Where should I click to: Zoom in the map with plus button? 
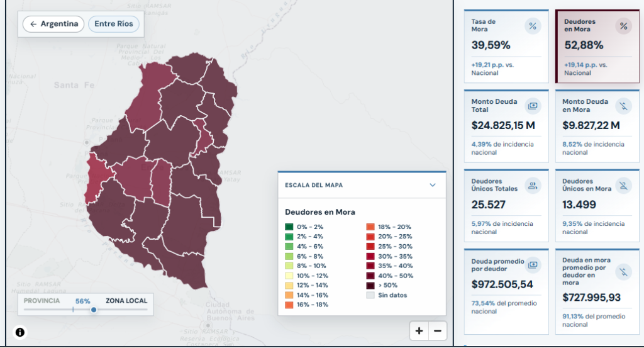(x=419, y=331)
